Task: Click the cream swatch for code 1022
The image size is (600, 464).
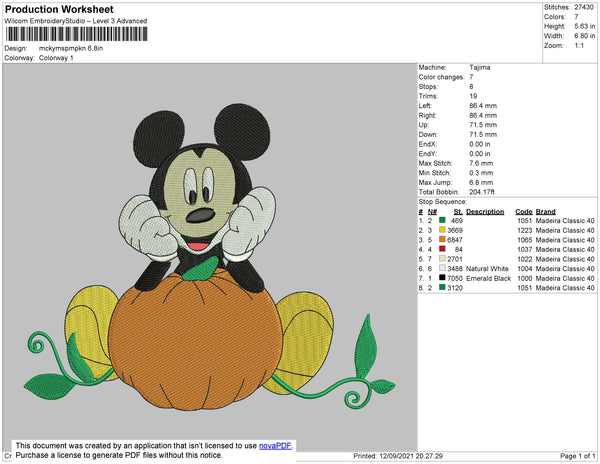Action: coord(442,258)
